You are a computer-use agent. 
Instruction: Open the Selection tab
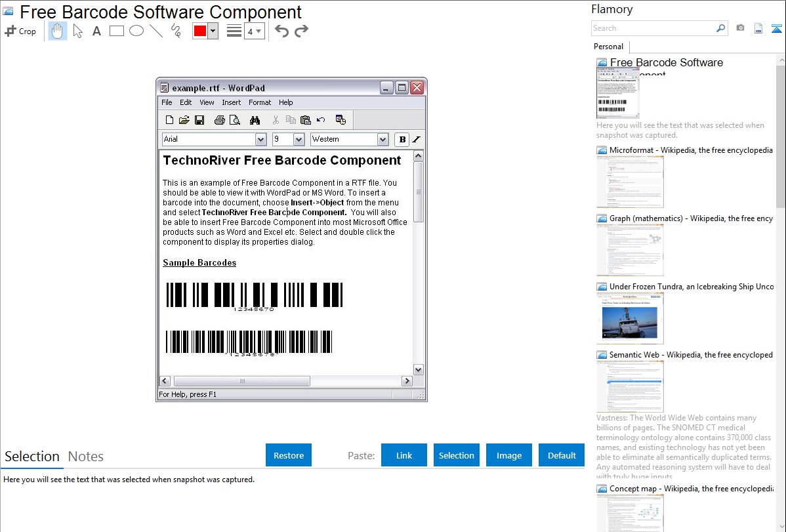tap(32, 457)
